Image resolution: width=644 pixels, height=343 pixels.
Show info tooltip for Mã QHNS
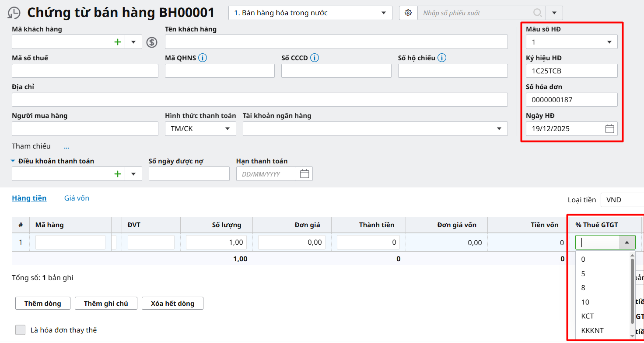click(203, 58)
